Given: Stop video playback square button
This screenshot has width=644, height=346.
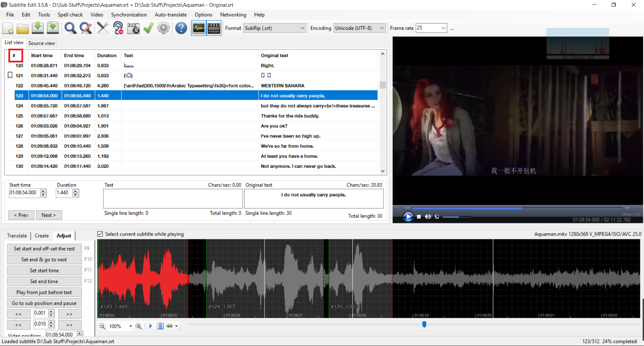Looking at the screenshot, I should [419, 217].
